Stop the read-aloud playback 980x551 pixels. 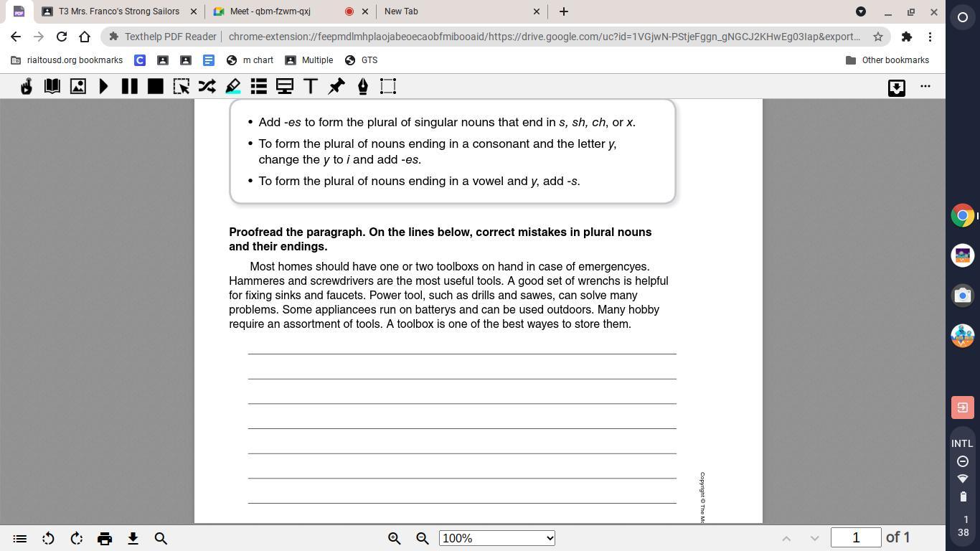click(x=155, y=87)
